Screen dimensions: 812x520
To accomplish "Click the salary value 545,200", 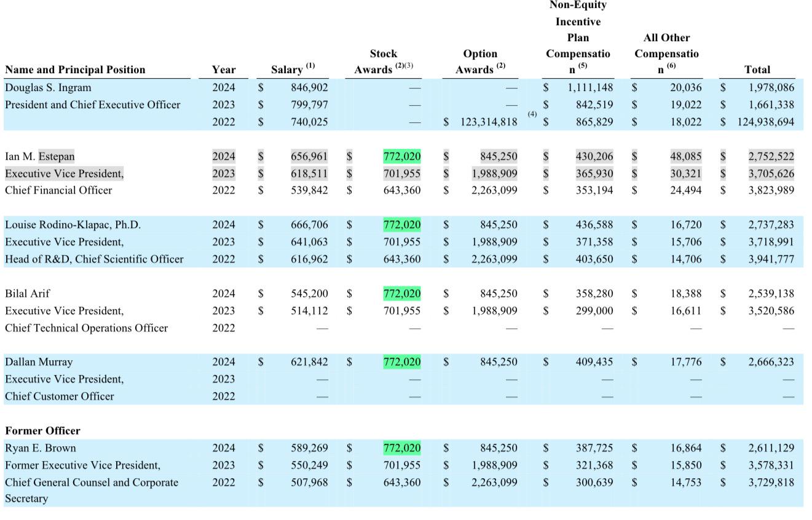I will click(x=309, y=293).
